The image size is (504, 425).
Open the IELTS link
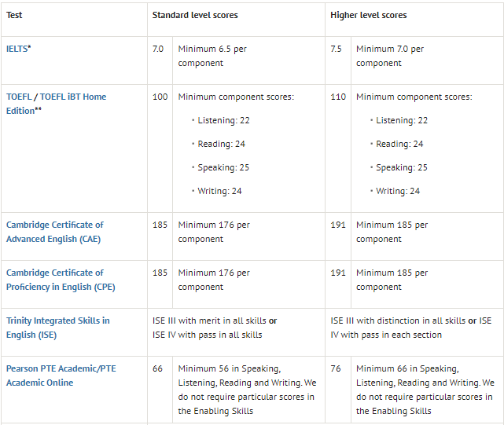pyautogui.click(x=17, y=49)
